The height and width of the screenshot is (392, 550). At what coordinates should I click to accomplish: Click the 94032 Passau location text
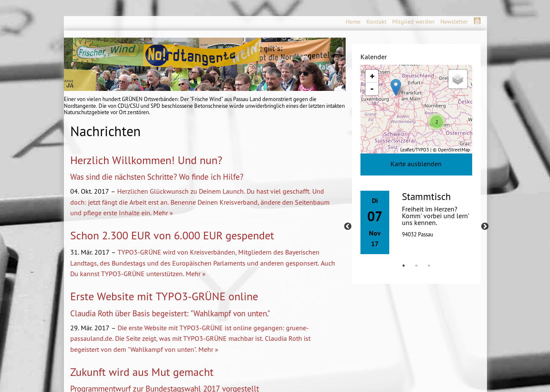pyautogui.click(x=417, y=234)
